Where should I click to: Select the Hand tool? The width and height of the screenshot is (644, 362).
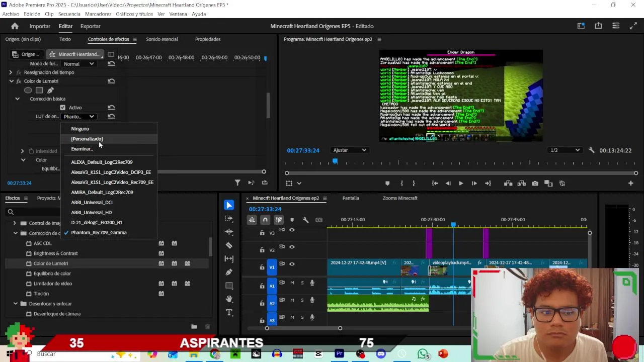coord(229,299)
